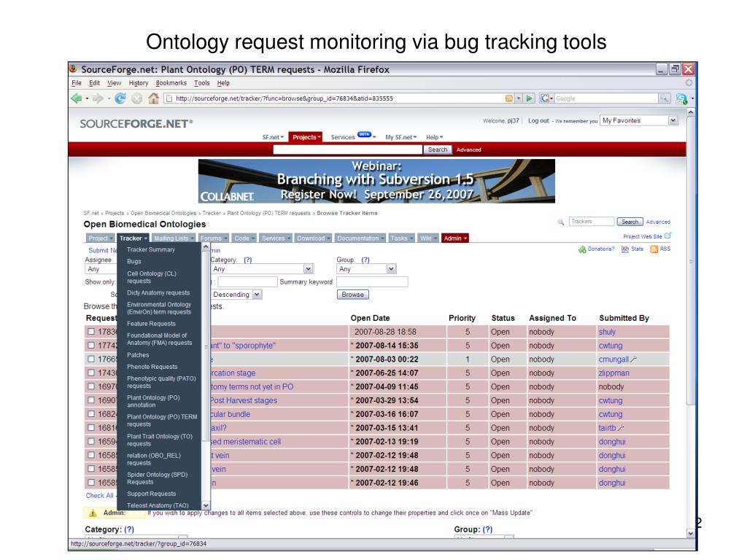Image resolution: width=747 pixels, height=560 pixels.
Task: Select the checkbox for request 1697
Action: pyautogui.click(x=91, y=386)
